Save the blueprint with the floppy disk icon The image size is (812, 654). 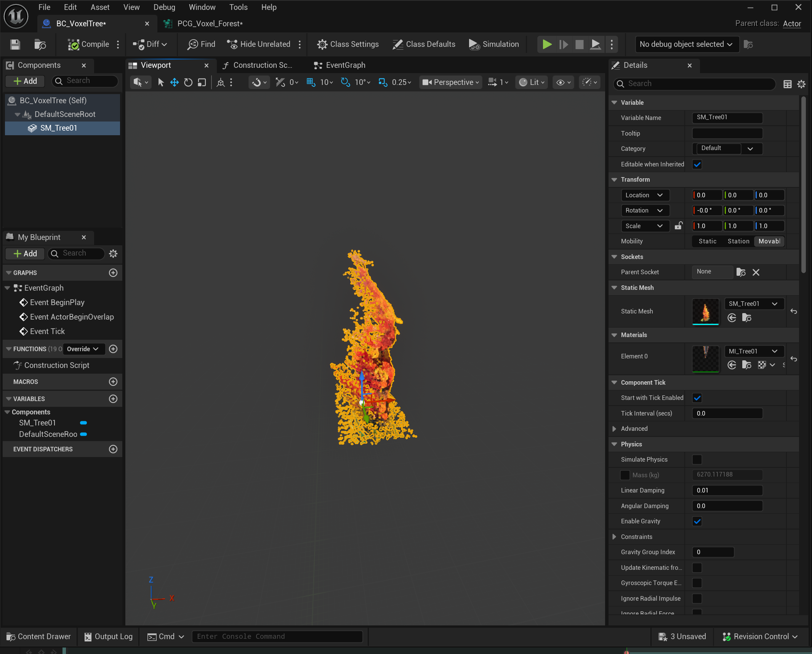tap(15, 45)
